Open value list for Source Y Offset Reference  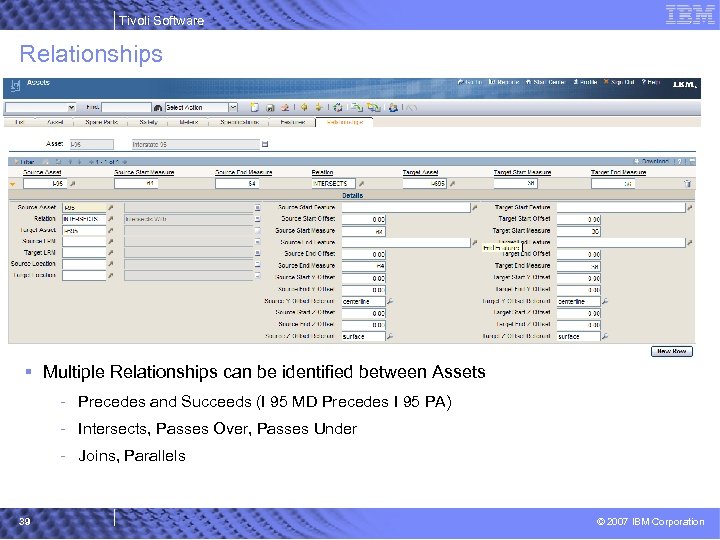(390, 302)
